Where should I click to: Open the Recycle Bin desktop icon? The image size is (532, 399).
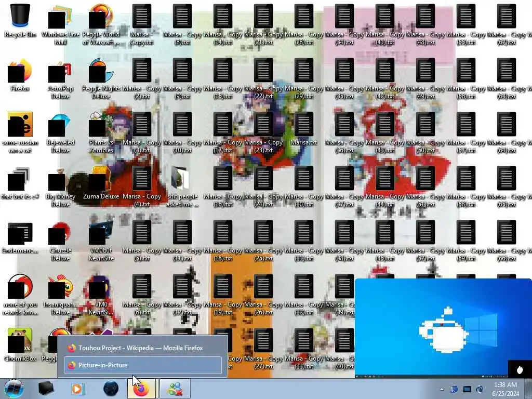click(x=20, y=21)
